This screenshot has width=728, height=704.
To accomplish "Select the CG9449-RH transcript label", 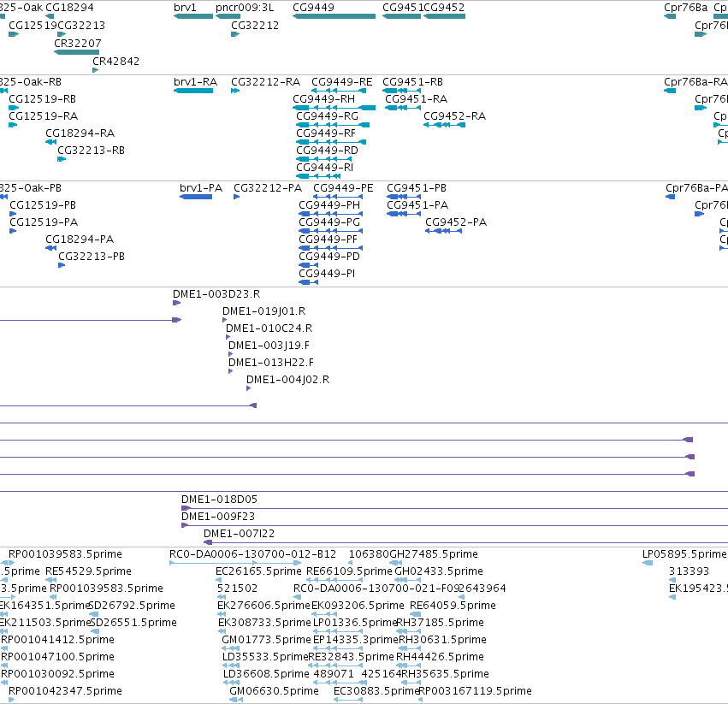I will click(x=323, y=99).
